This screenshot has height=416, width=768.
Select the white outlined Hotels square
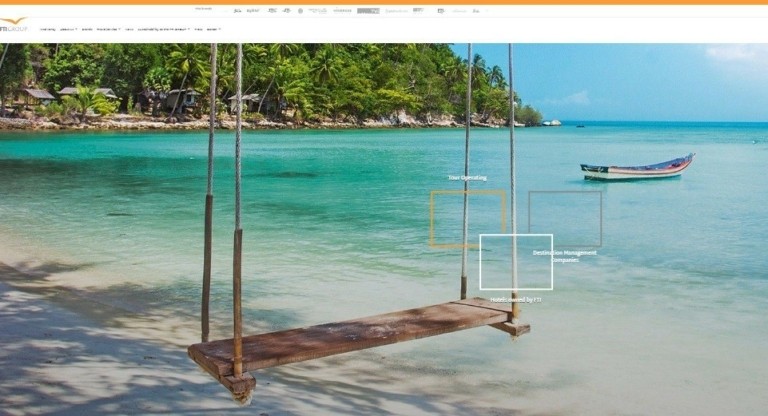click(516, 262)
